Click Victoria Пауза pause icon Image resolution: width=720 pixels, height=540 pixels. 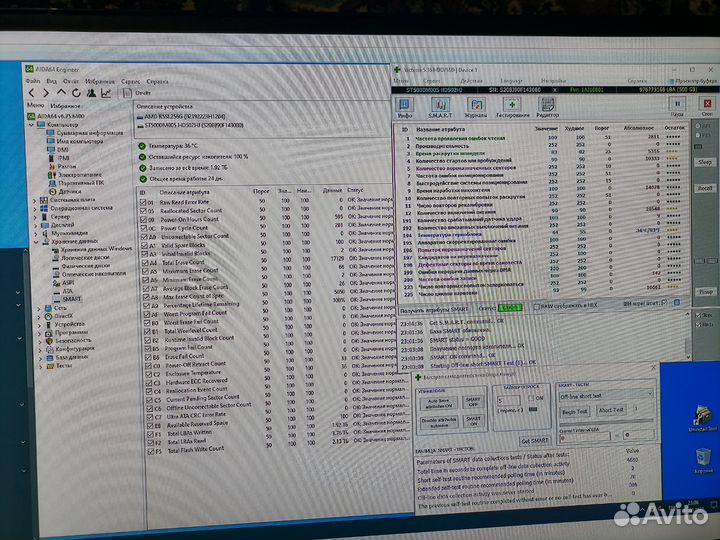tap(677, 106)
